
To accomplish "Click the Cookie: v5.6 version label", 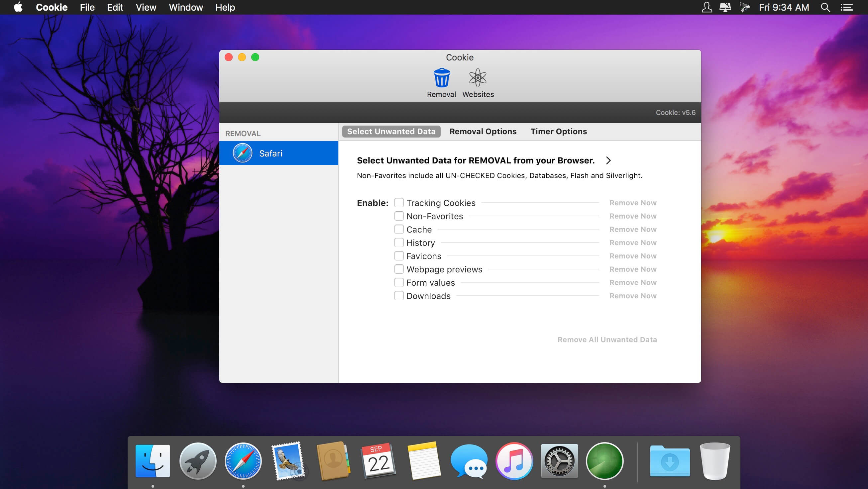I will coord(675,113).
